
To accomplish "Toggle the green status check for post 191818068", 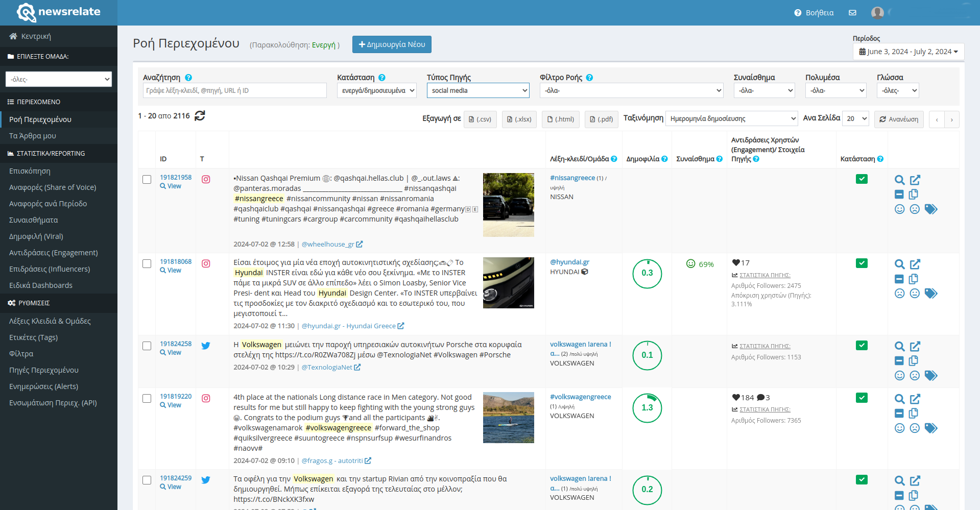I will coord(862,263).
